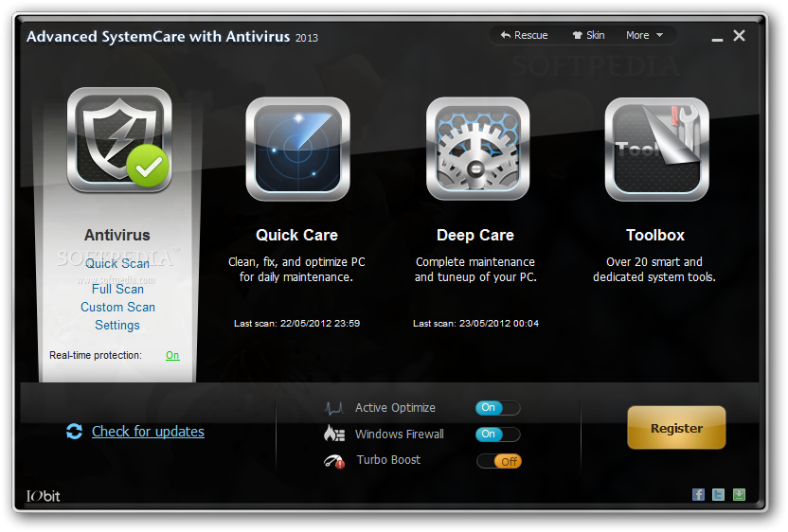Close the Advanced SystemCare window
Image resolution: width=788 pixels, height=532 pixels.
point(740,36)
